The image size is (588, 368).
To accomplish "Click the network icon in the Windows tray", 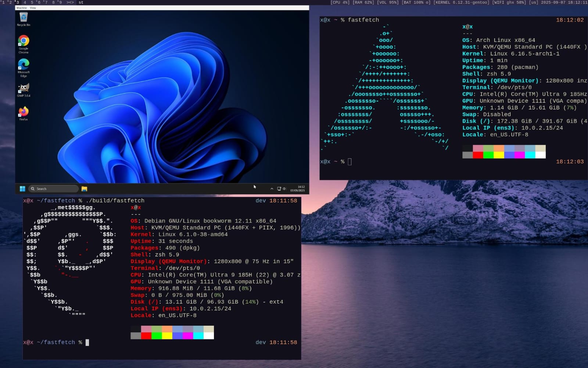I will pyautogui.click(x=279, y=189).
